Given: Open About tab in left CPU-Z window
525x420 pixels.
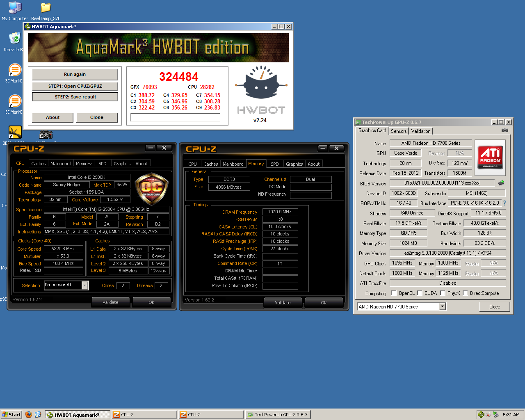Looking at the screenshot, I should point(142,163).
